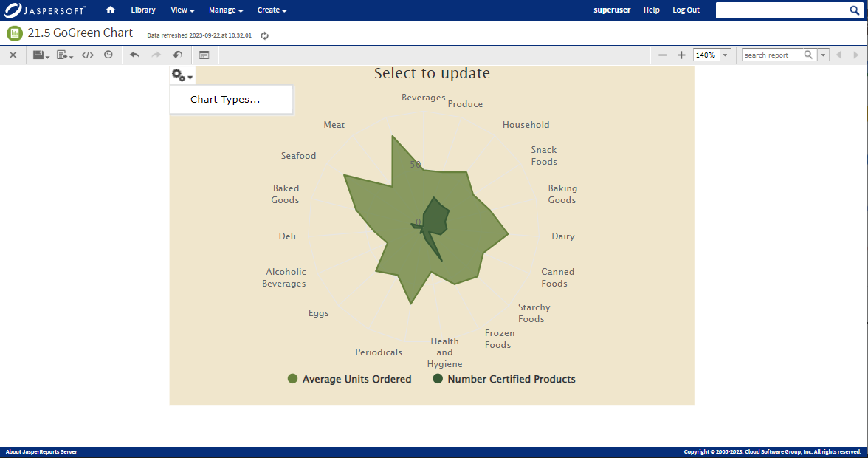Click the Deli axis label
Image resolution: width=868 pixels, height=458 pixels.
click(287, 236)
